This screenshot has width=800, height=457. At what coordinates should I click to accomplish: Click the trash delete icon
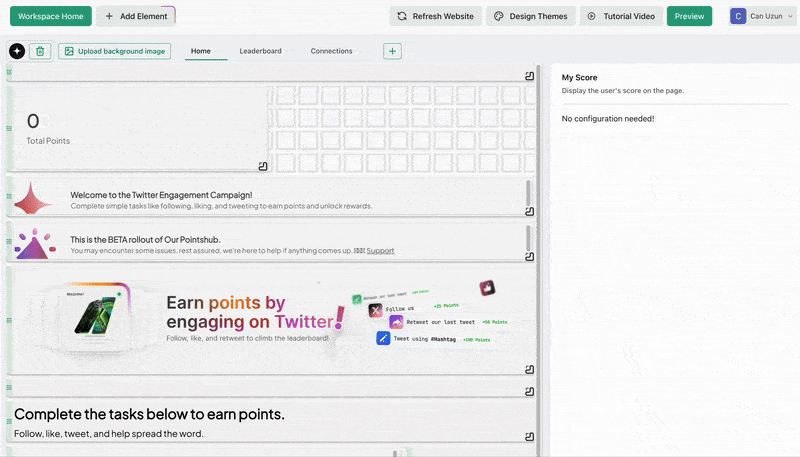pyautogui.click(x=40, y=51)
